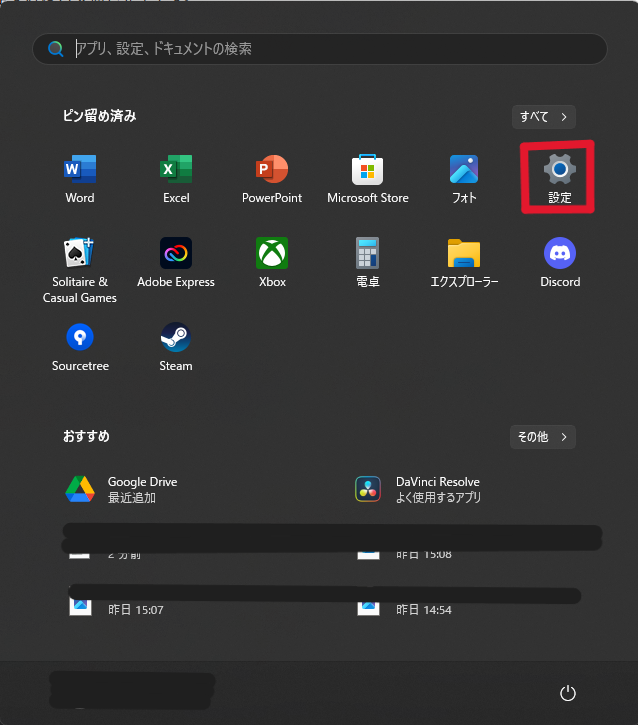
Task: Launch Discord
Action: click(560, 263)
